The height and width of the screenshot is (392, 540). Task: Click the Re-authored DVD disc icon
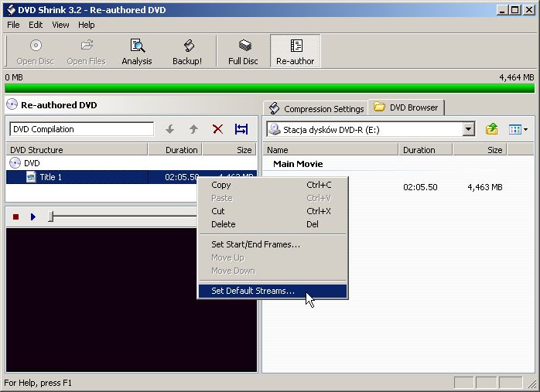[x=12, y=104]
